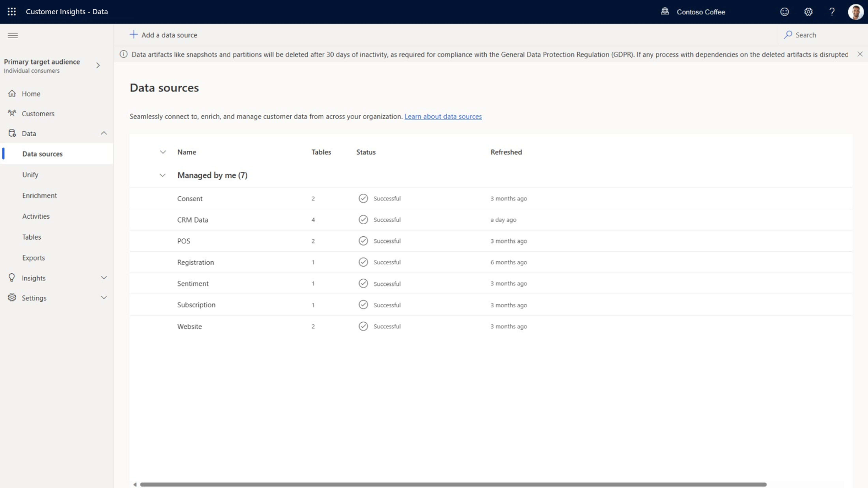868x488 pixels.
Task: Click the environment icon beside Contoso Coffee
Action: coord(664,11)
